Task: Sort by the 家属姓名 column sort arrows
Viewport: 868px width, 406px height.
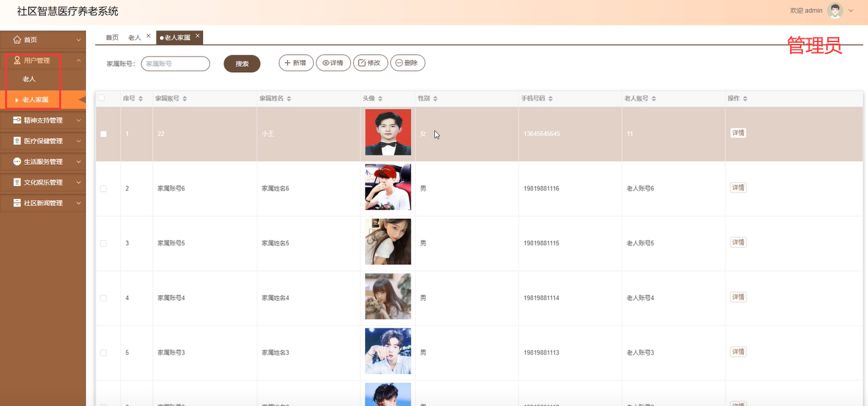Action: (288, 99)
